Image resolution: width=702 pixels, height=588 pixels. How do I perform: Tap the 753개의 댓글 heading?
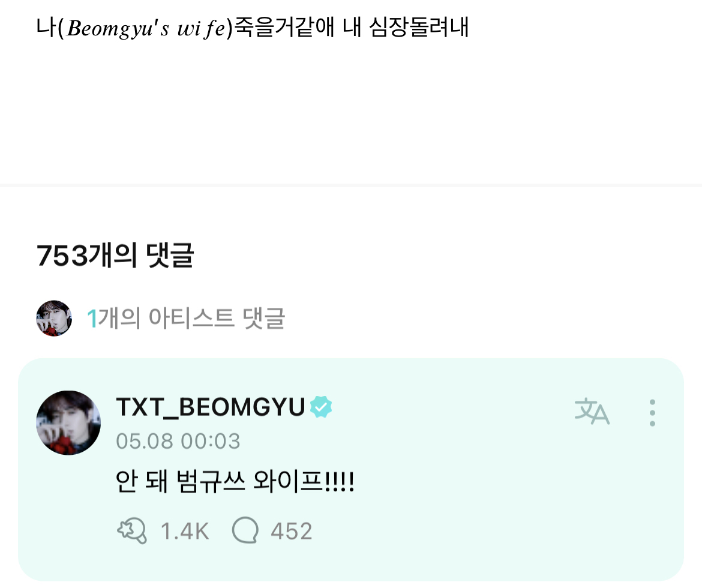pyautogui.click(x=115, y=255)
